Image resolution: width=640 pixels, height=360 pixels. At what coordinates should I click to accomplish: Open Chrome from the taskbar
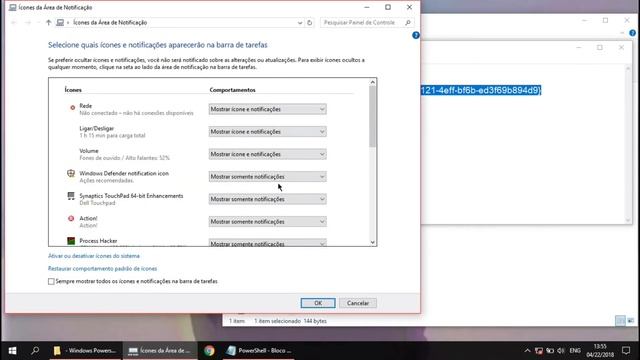[x=209, y=351]
